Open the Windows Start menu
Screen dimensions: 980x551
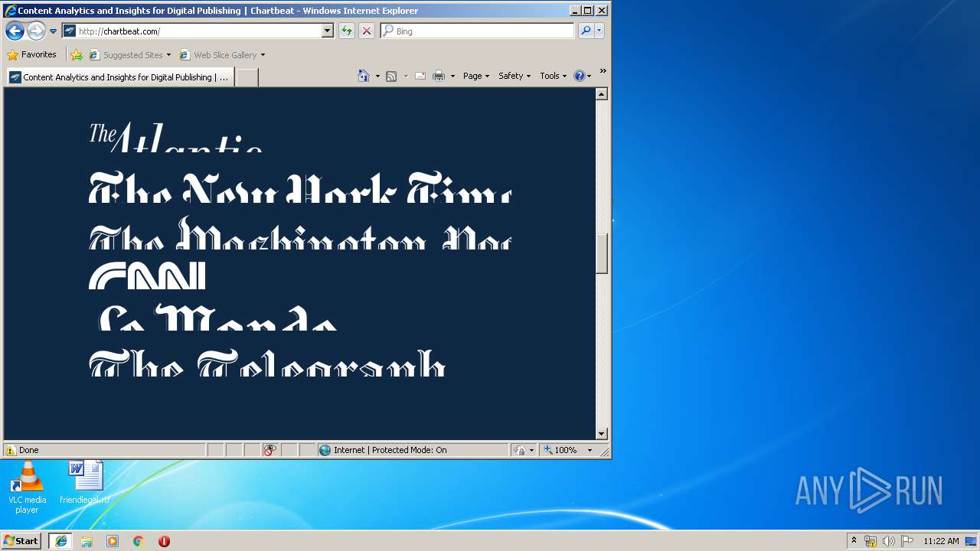click(x=21, y=540)
